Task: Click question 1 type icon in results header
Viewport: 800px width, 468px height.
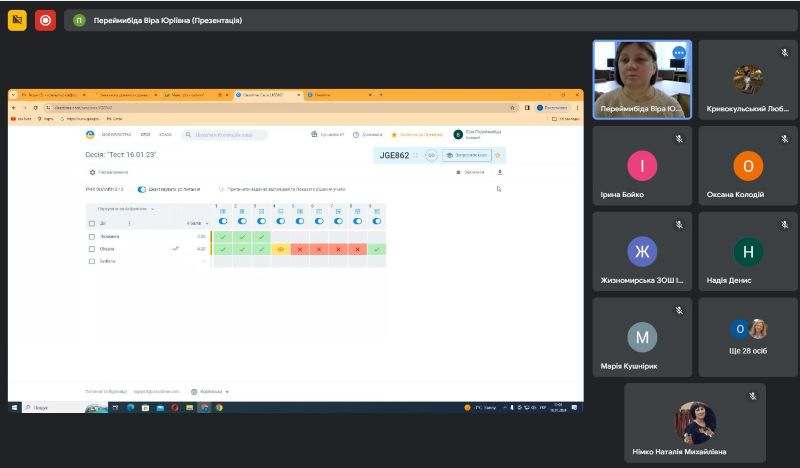Action: 223,211
